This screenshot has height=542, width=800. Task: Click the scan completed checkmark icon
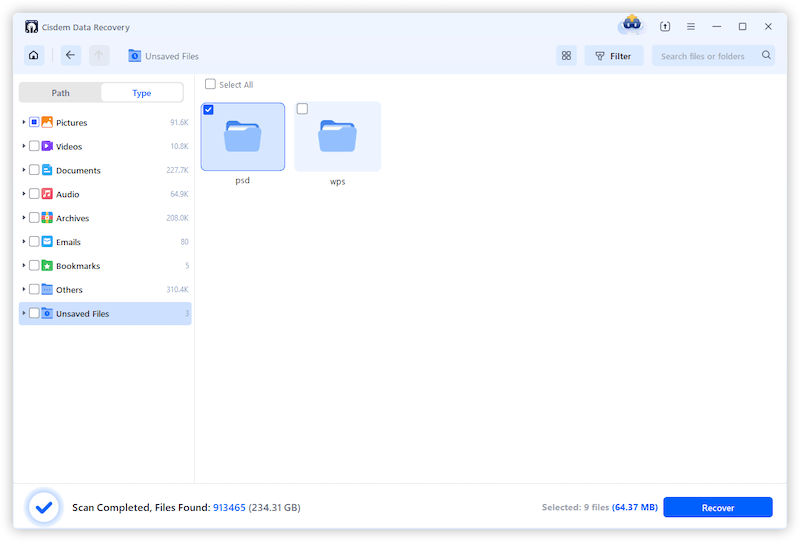click(x=44, y=507)
